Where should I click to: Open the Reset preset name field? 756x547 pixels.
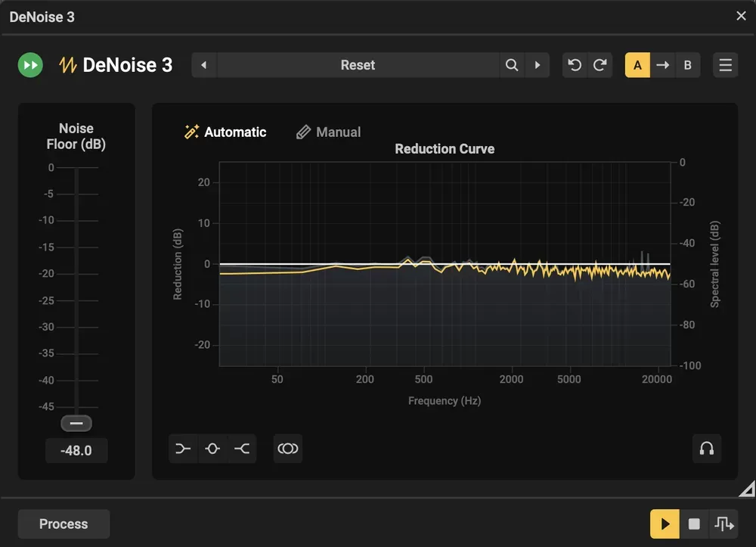[358, 65]
